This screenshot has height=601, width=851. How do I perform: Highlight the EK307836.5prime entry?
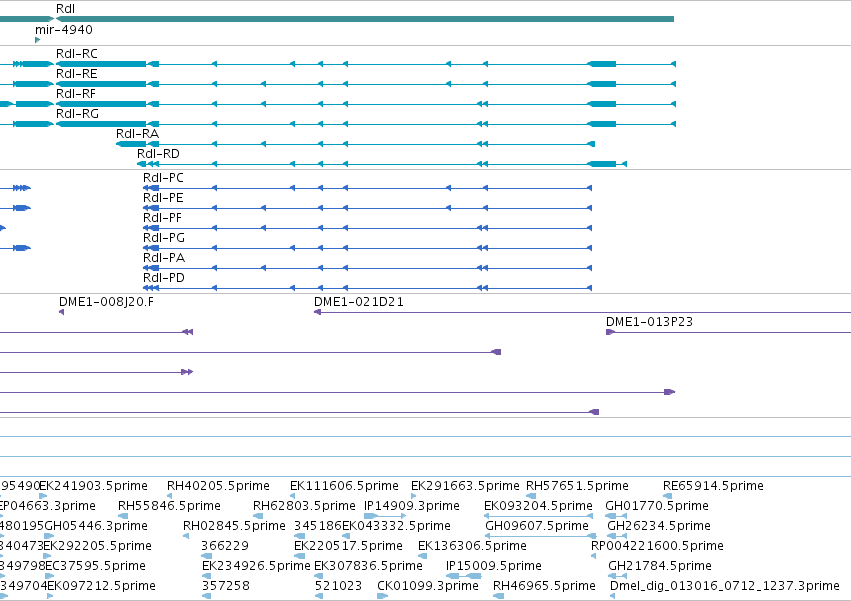[x=369, y=566]
